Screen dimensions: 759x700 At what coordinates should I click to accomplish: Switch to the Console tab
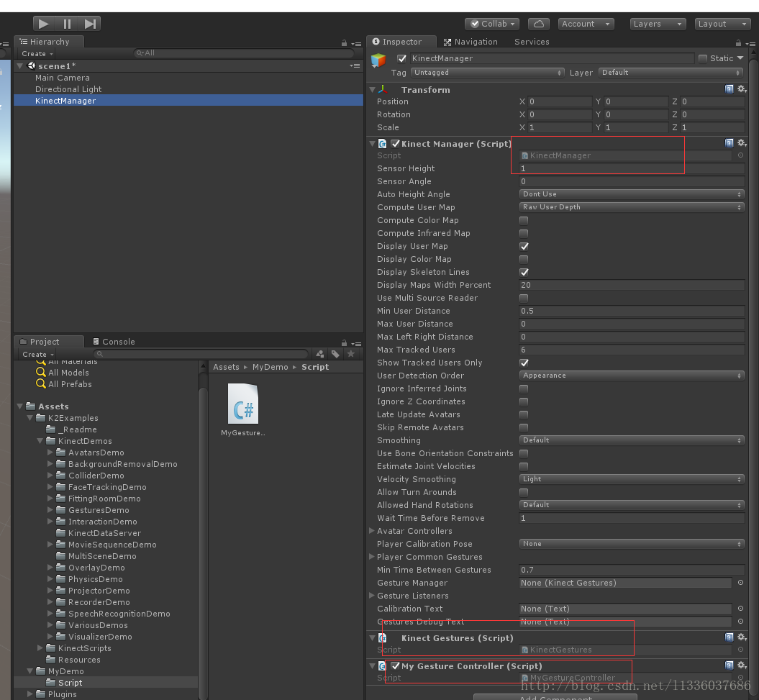[114, 342]
